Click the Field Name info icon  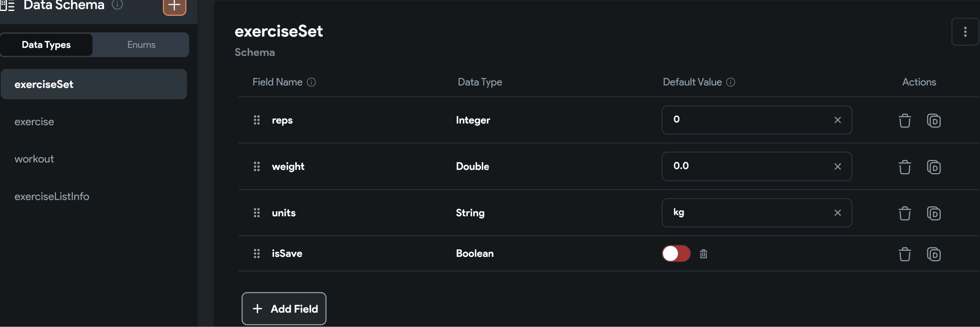[311, 82]
